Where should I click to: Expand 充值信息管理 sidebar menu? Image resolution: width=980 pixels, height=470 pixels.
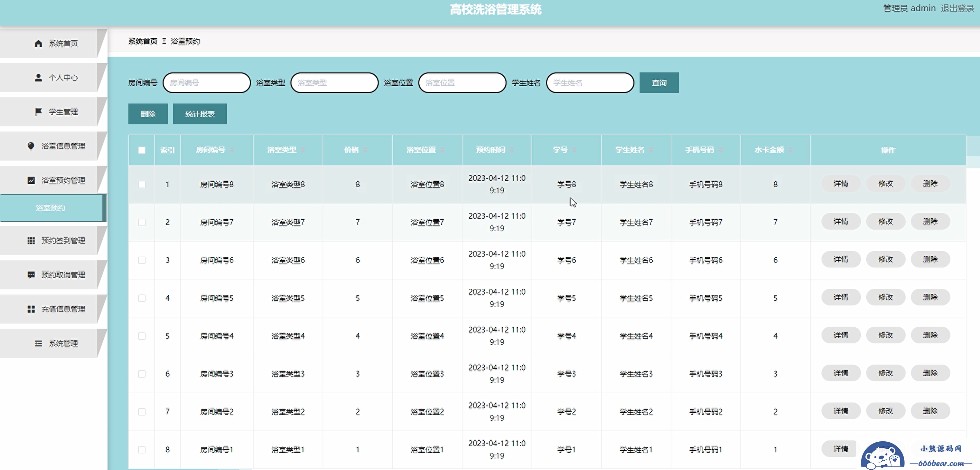[x=53, y=309]
